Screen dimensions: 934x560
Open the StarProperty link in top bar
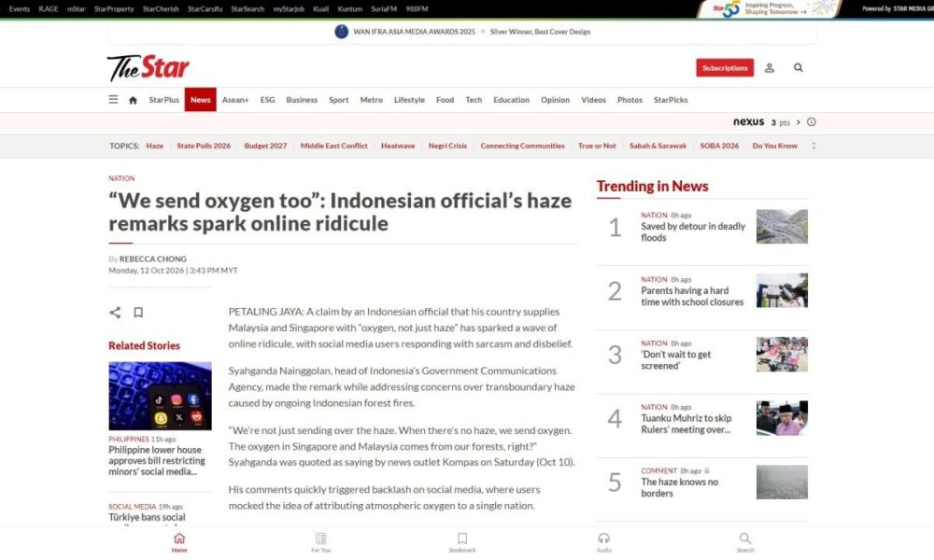(x=114, y=9)
